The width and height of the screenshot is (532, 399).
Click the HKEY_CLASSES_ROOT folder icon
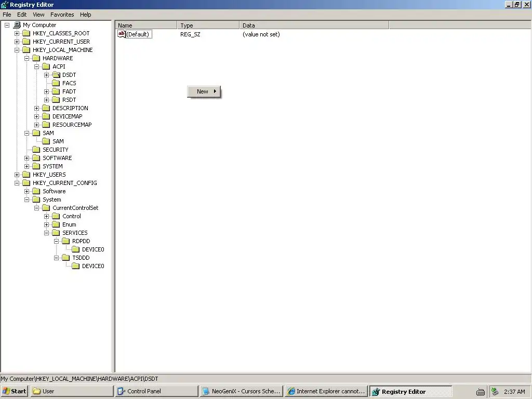(x=26, y=33)
